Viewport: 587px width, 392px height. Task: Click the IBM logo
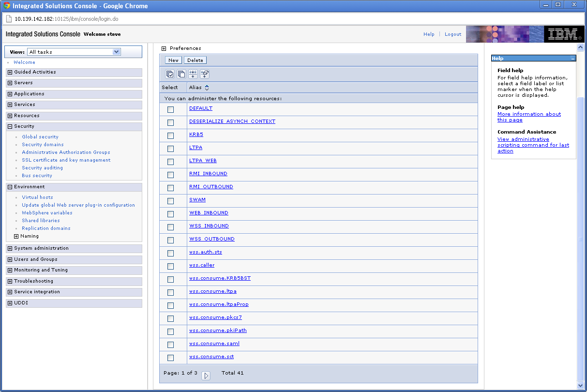click(x=563, y=34)
